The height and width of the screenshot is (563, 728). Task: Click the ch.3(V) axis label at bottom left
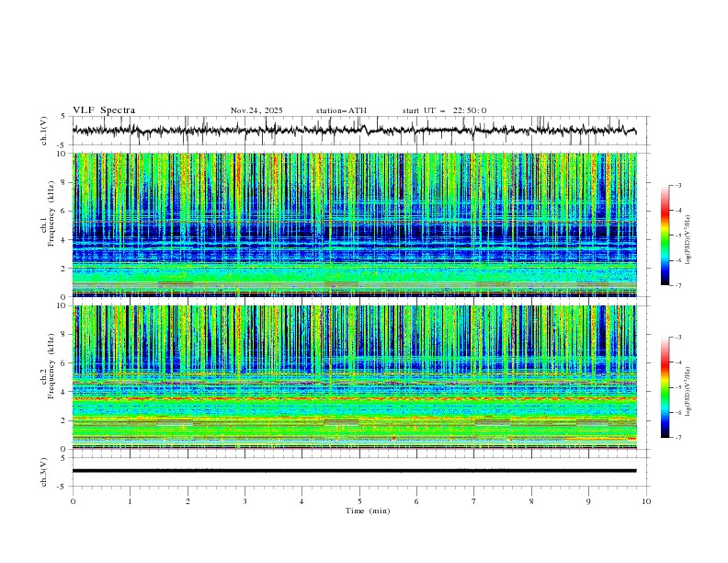coord(44,471)
